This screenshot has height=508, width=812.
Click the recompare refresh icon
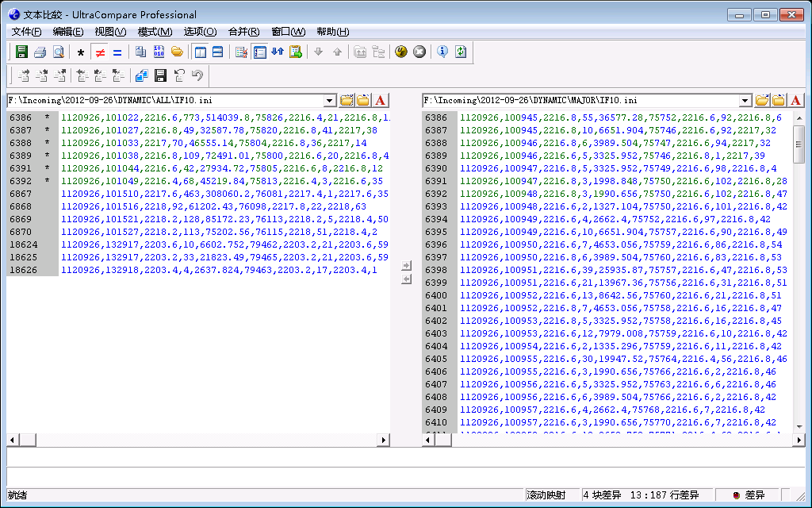pos(461,52)
